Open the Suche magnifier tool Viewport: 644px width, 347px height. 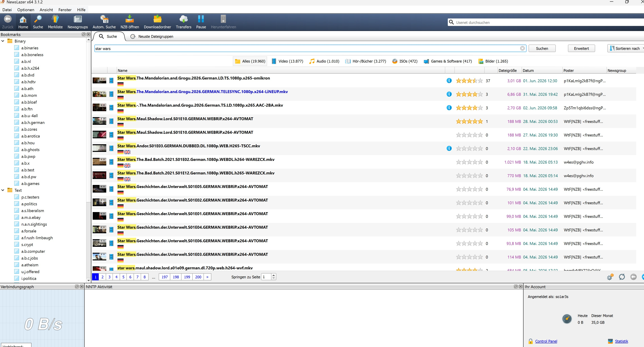click(x=38, y=22)
